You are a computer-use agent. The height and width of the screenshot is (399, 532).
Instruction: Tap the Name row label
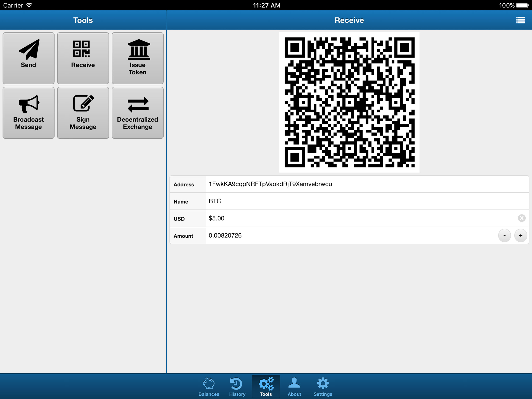[x=181, y=202]
